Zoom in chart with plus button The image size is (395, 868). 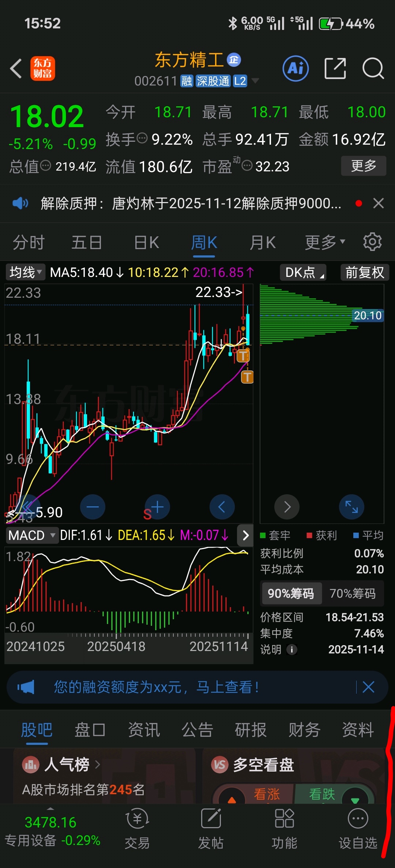(x=157, y=507)
